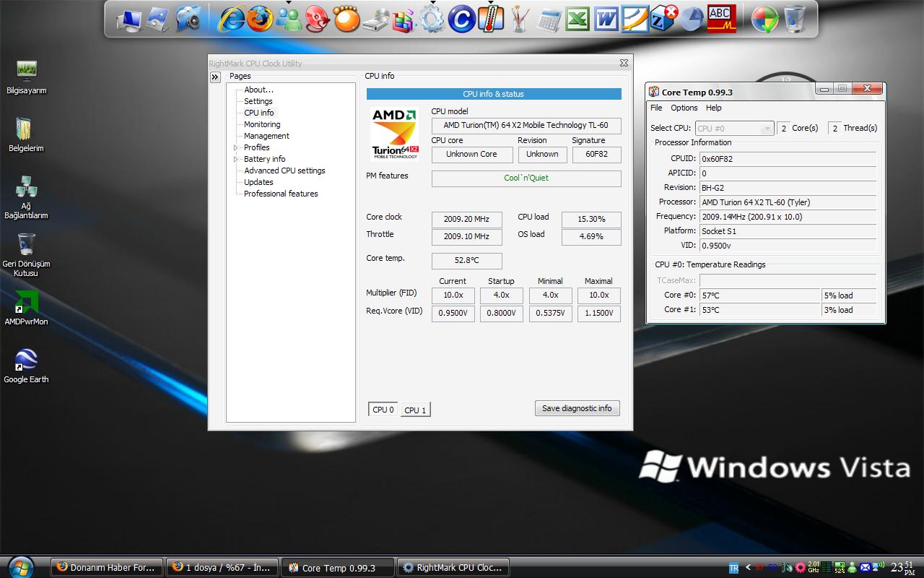
Task: Select the Updates page in the tree
Action: tap(258, 182)
